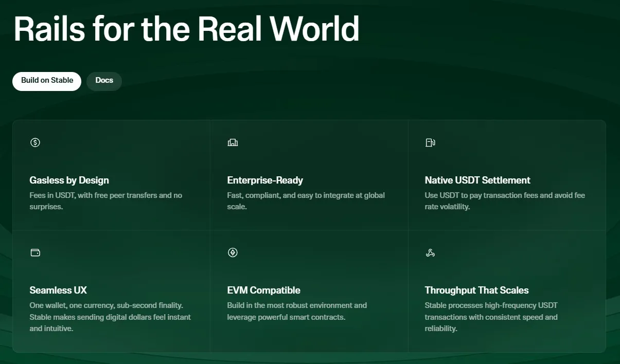Select the Gasless by Design card title
The height and width of the screenshot is (364, 620).
point(69,180)
